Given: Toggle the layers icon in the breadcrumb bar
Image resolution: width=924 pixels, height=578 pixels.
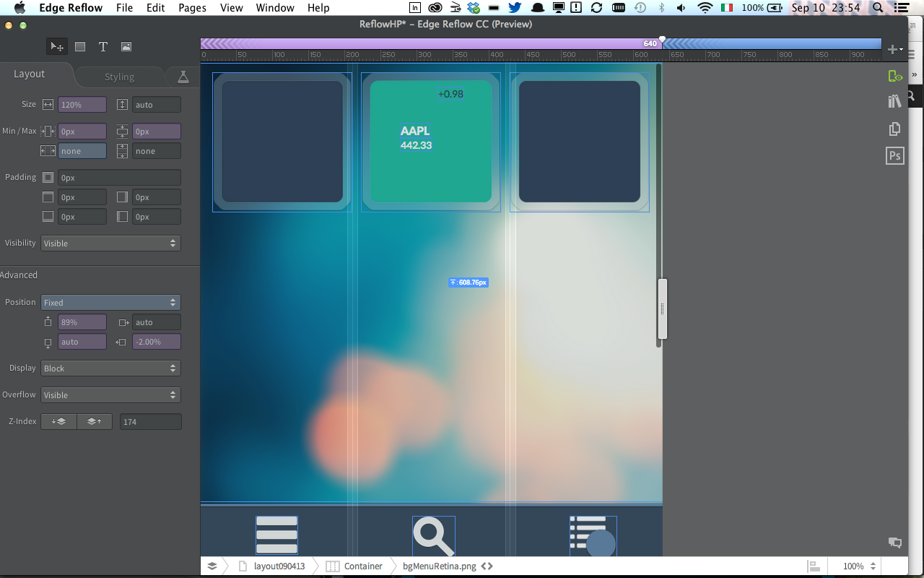Looking at the screenshot, I should [x=212, y=566].
